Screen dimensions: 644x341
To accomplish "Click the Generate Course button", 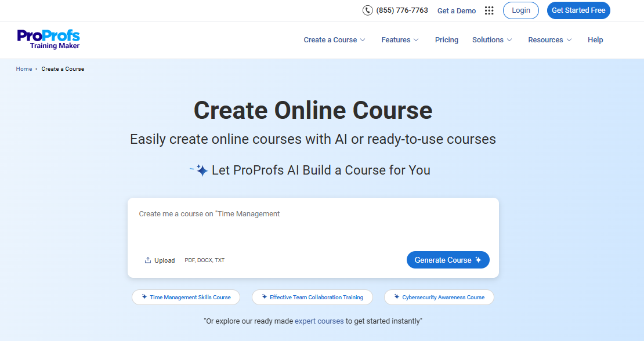I will (x=448, y=260).
